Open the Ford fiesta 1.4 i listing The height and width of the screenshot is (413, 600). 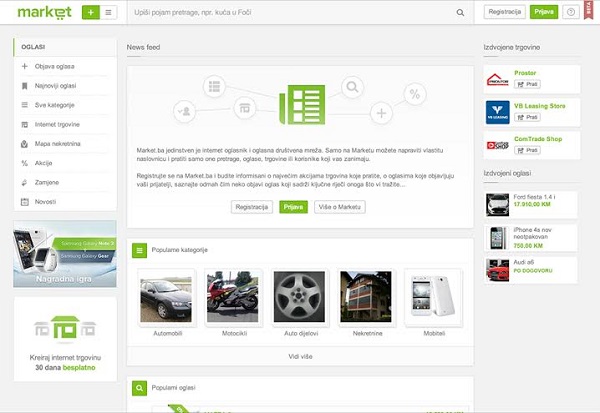tap(530, 205)
